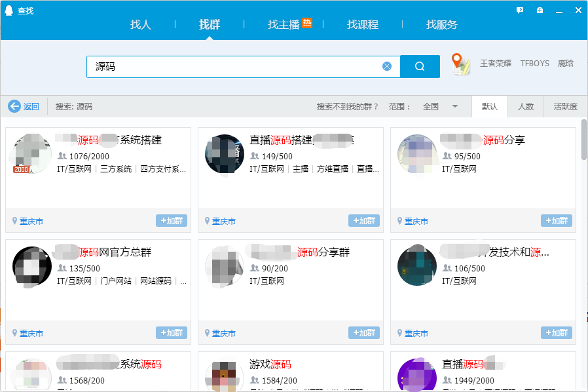
Task: Open 游戏源码 group title
Action: pos(270,364)
